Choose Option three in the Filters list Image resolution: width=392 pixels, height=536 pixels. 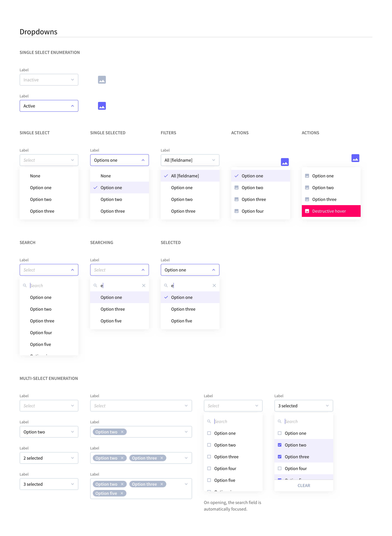(190, 211)
